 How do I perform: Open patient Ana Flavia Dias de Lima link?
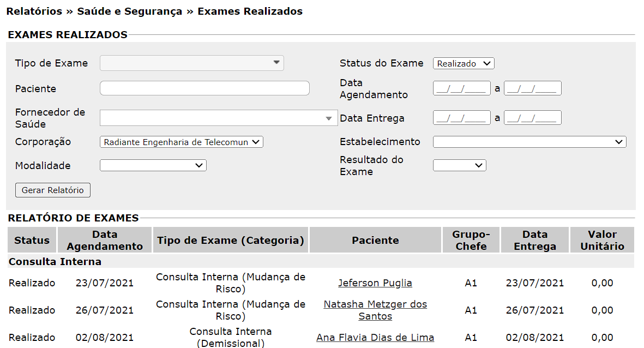[375, 338]
